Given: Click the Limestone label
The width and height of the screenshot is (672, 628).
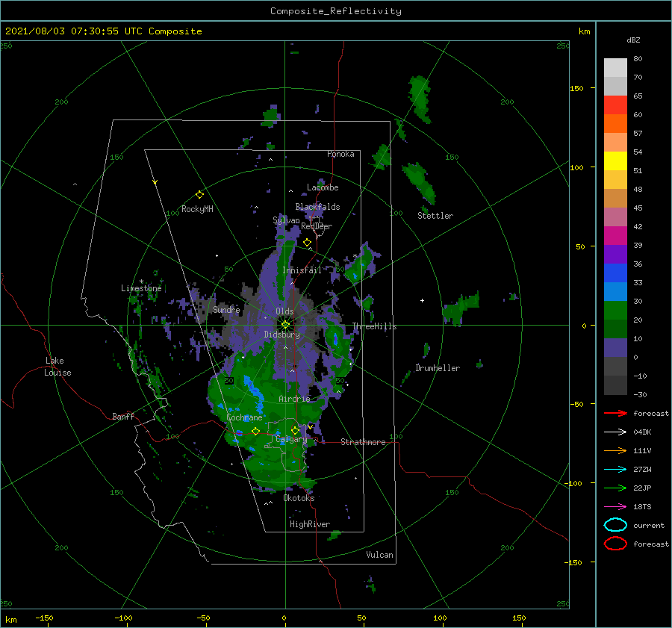Looking at the screenshot, I should tap(141, 288).
